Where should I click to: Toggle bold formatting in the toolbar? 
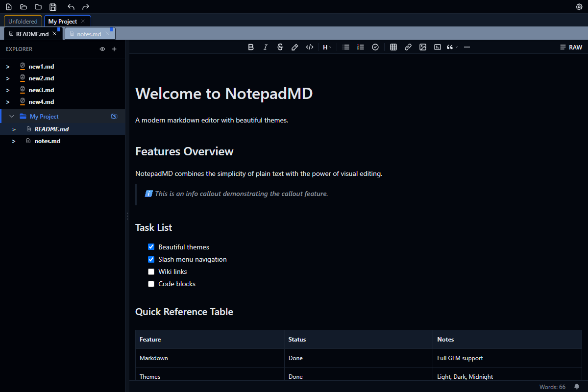coord(251,47)
